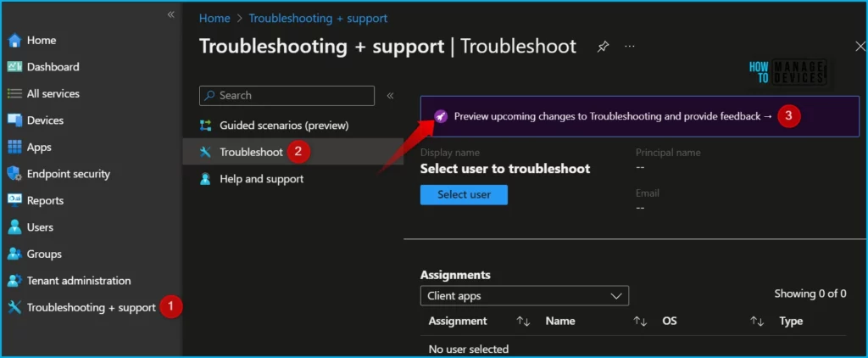Click the 'No user selected' row
Screen dimensions: 868x358
468,350
